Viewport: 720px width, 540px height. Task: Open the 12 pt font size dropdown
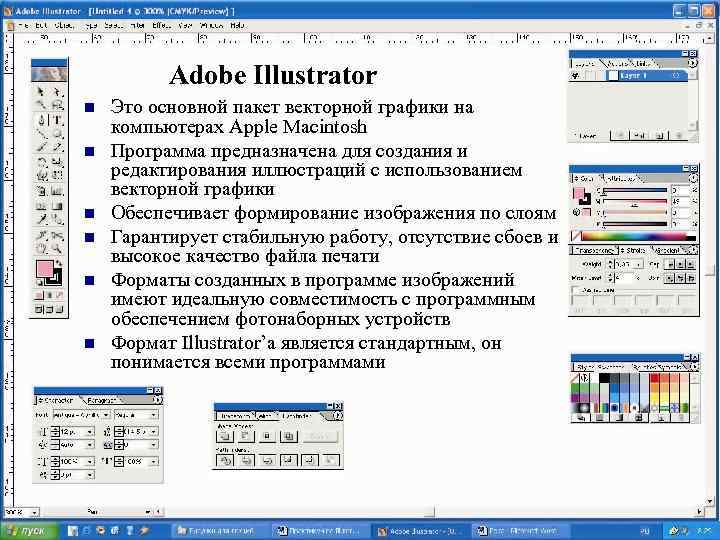[90, 432]
